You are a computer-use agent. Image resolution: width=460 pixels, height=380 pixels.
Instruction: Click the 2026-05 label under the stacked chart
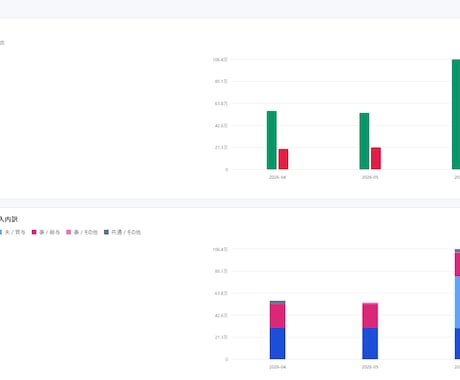pyautogui.click(x=370, y=367)
